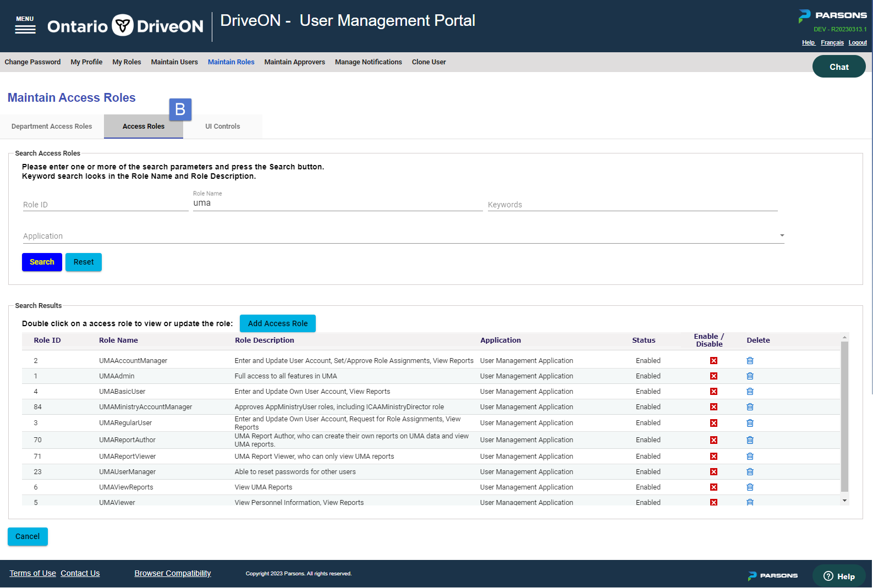Open the hamburger MENU icon
Viewport: 873px width, 588px height.
pos(25,25)
